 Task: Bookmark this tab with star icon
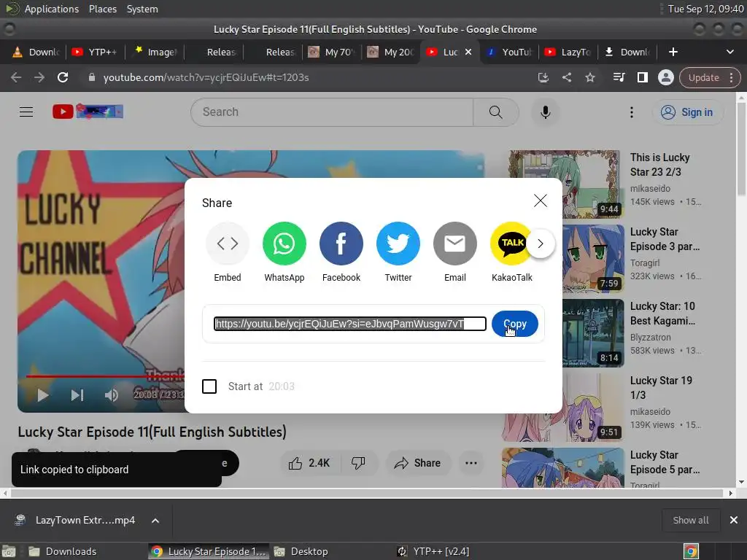tap(589, 77)
